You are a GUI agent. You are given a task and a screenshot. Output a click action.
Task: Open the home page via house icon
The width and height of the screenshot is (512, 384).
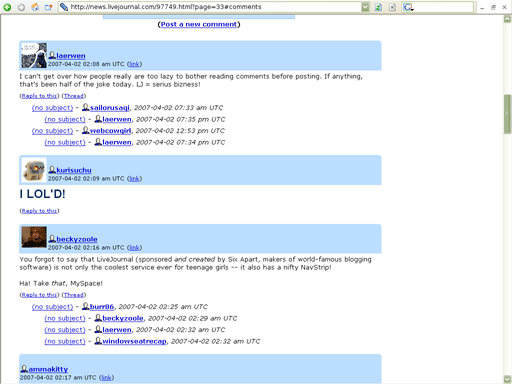pos(35,7)
